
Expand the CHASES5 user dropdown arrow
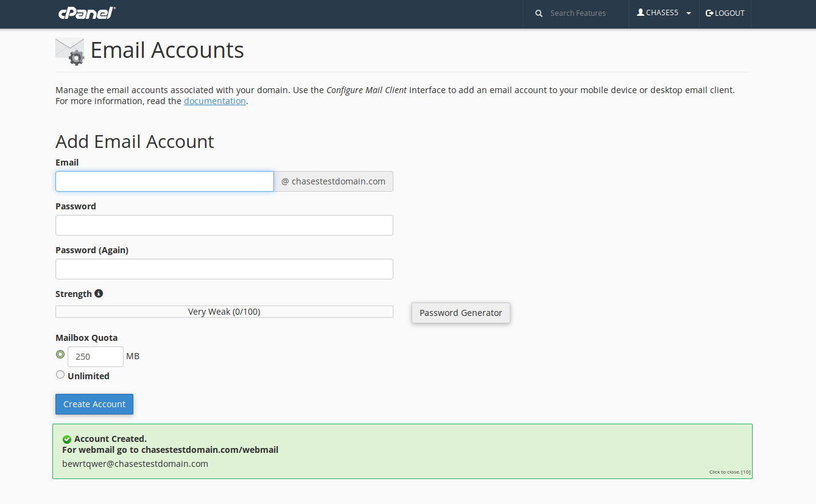pyautogui.click(x=688, y=13)
